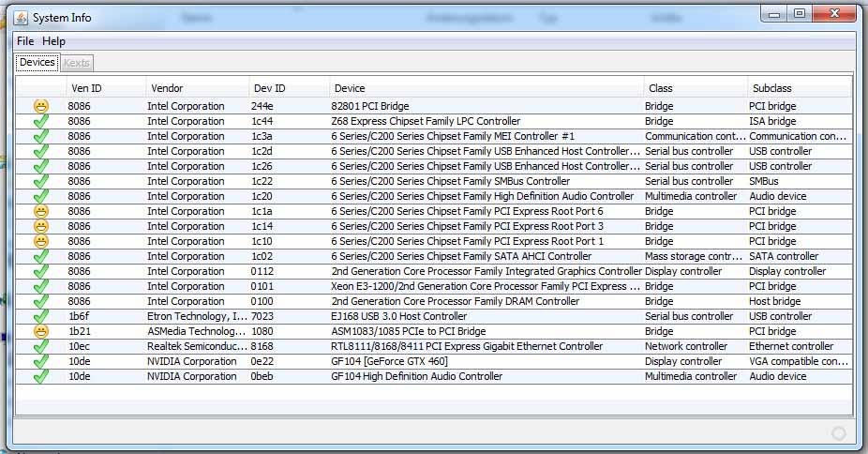Click smiley icon for PCI Express Root Port 1
This screenshot has width=868, height=454.
41,241
